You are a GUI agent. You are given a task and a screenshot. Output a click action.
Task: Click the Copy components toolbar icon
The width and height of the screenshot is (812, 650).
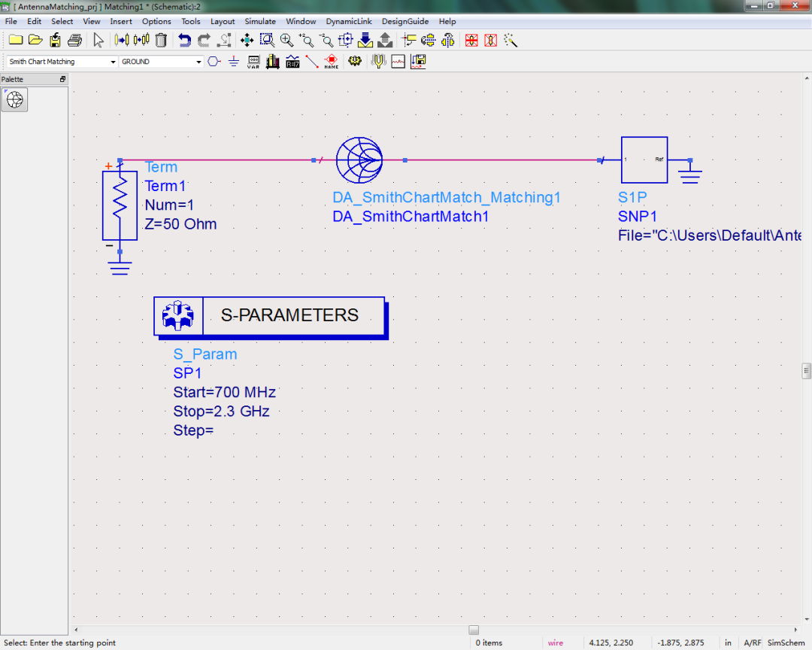click(141, 40)
